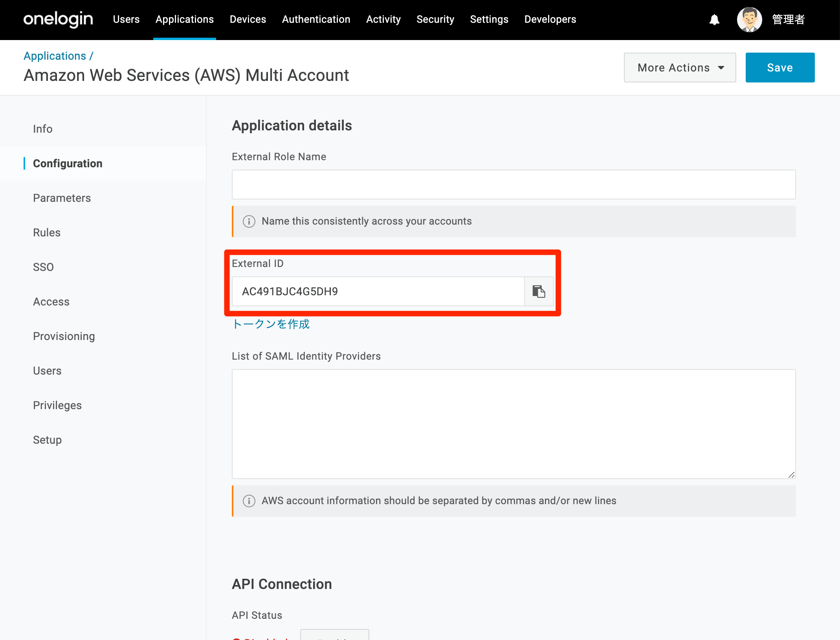
Task: Click the External ID text field
Action: 378,291
